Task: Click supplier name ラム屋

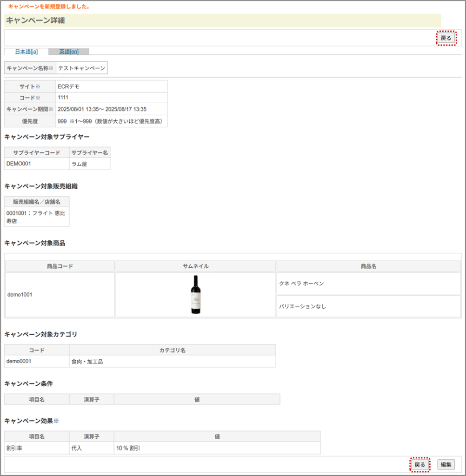Action: pos(80,164)
